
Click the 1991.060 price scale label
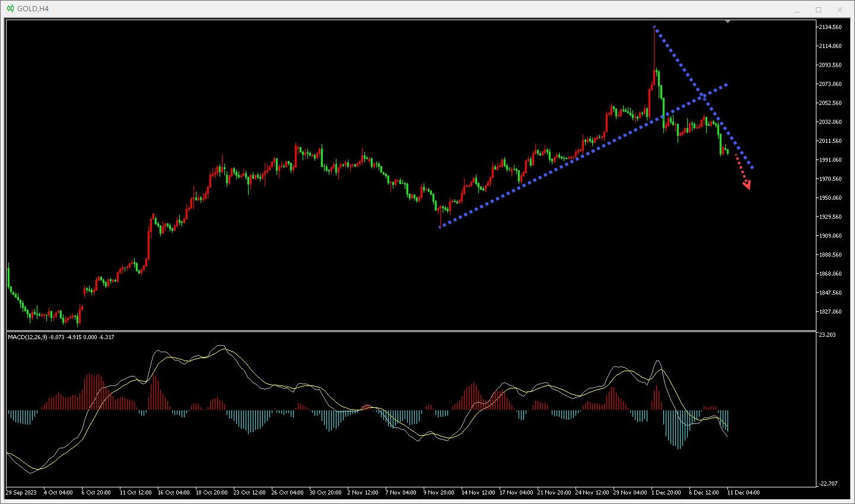[x=830, y=160]
